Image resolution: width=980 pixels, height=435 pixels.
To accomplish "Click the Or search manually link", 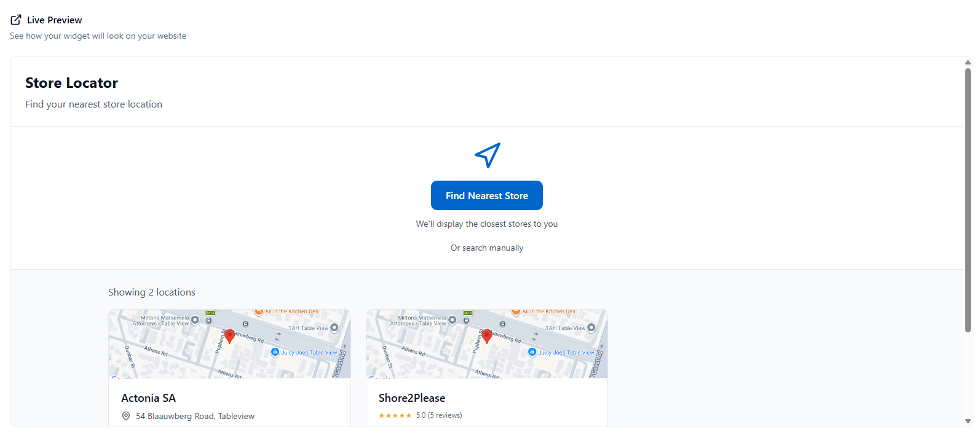I will click(487, 248).
